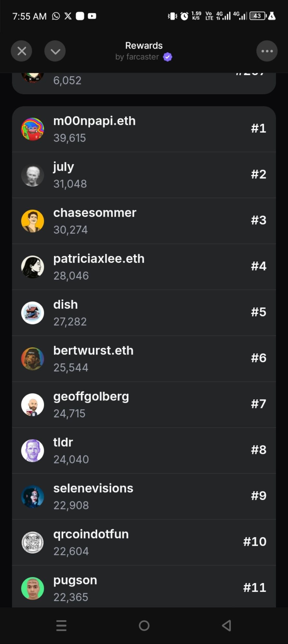Collapse the Rewards panel with chevron
288x644 pixels.
55,51
